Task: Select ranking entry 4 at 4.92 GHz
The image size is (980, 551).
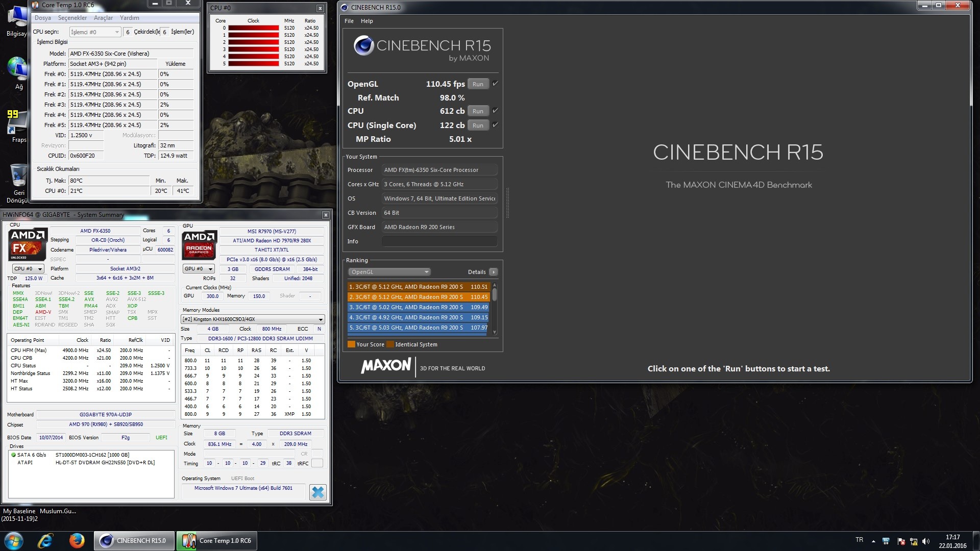Action: click(x=419, y=317)
